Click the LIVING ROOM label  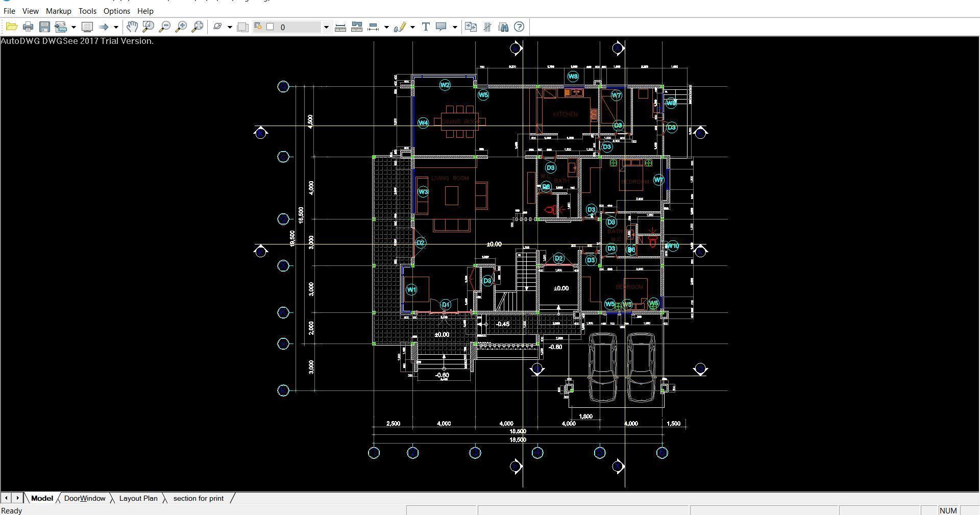pos(450,178)
